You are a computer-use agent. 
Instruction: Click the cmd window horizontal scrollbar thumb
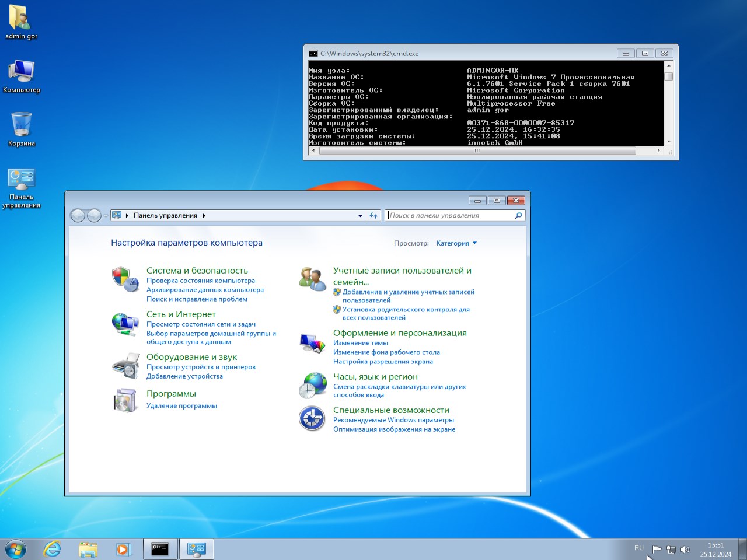477,150
